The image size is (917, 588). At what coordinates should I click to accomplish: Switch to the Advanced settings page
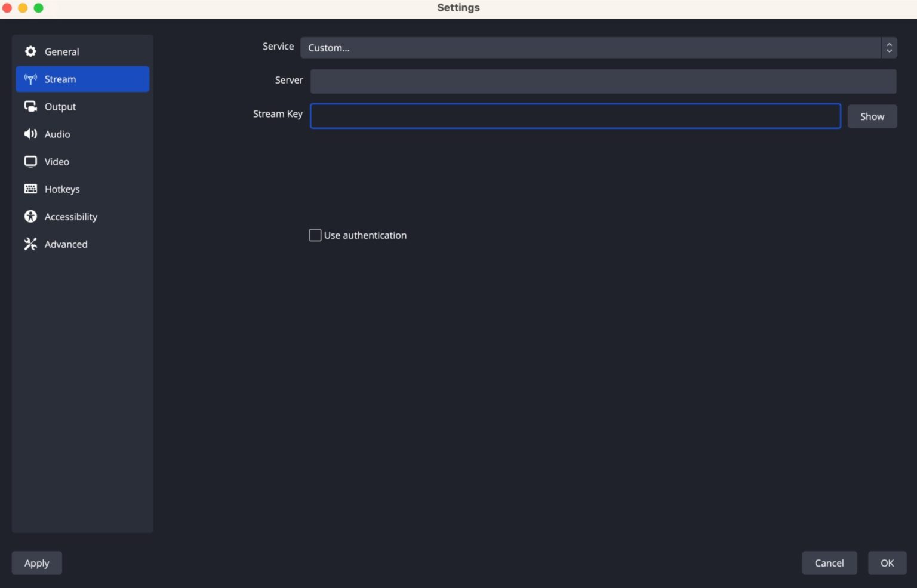(66, 244)
